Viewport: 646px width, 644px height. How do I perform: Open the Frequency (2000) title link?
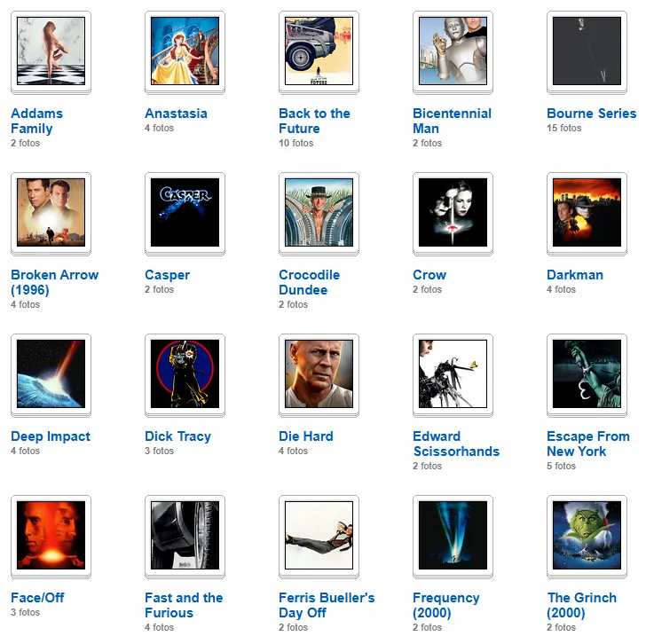pyautogui.click(x=445, y=605)
